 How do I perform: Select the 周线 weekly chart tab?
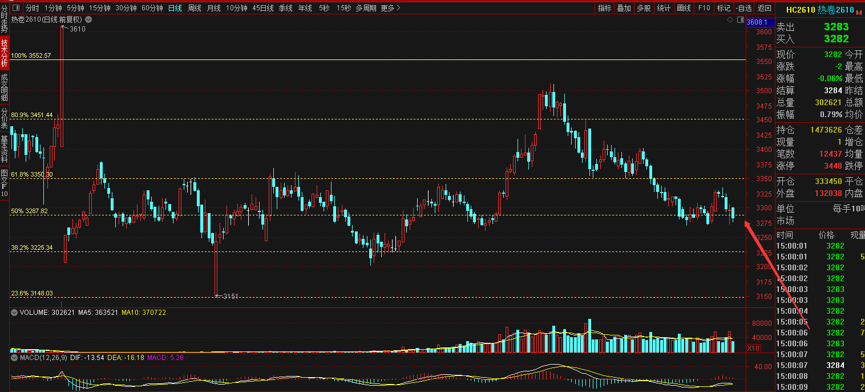[x=194, y=8]
